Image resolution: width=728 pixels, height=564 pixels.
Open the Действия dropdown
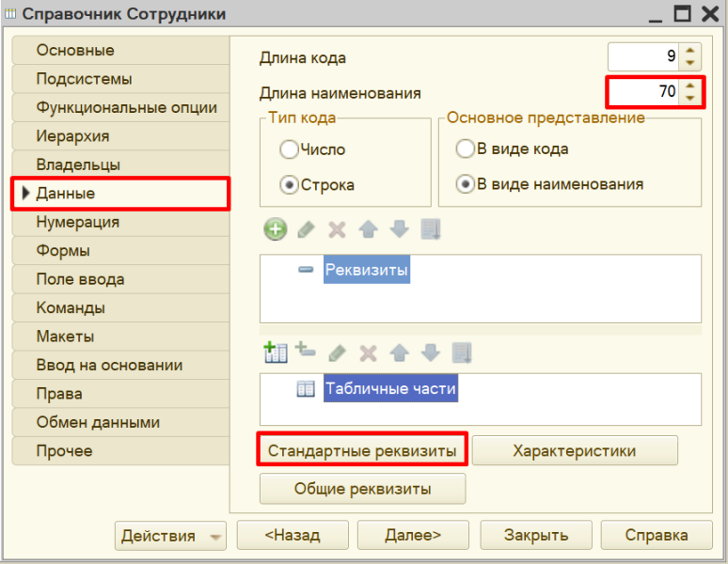[x=170, y=536]
